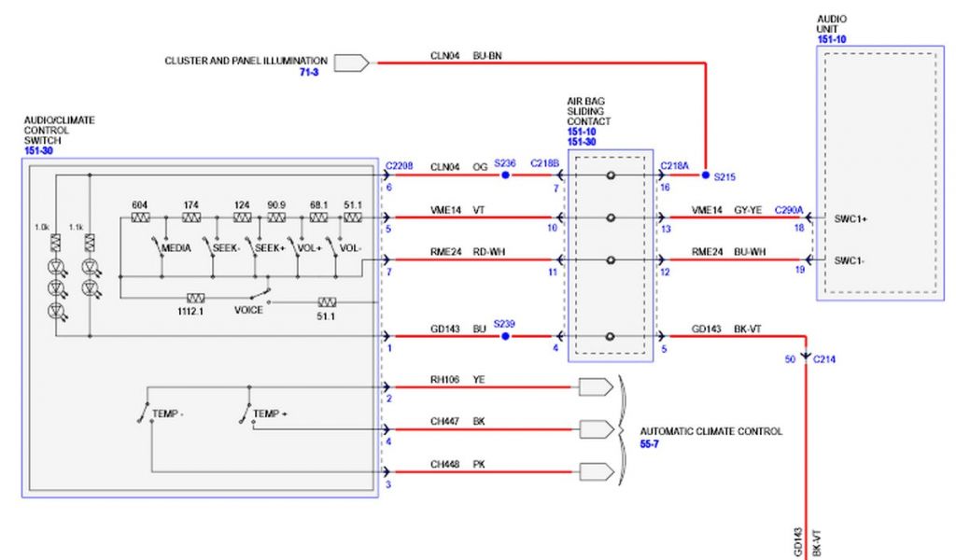Select the S215 splice point dot
Viewport: 956px width, 560px height.
point(707,175)
